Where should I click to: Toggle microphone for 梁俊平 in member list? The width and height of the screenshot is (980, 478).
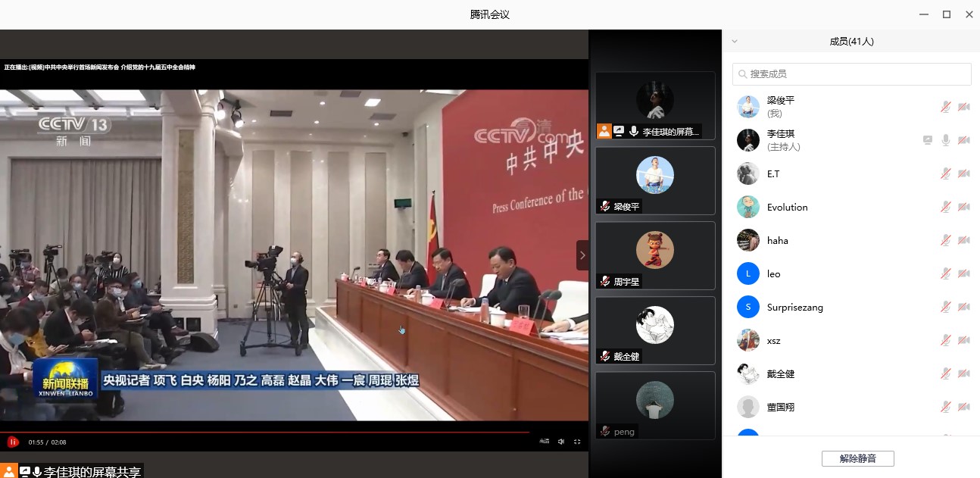[945, 107]
